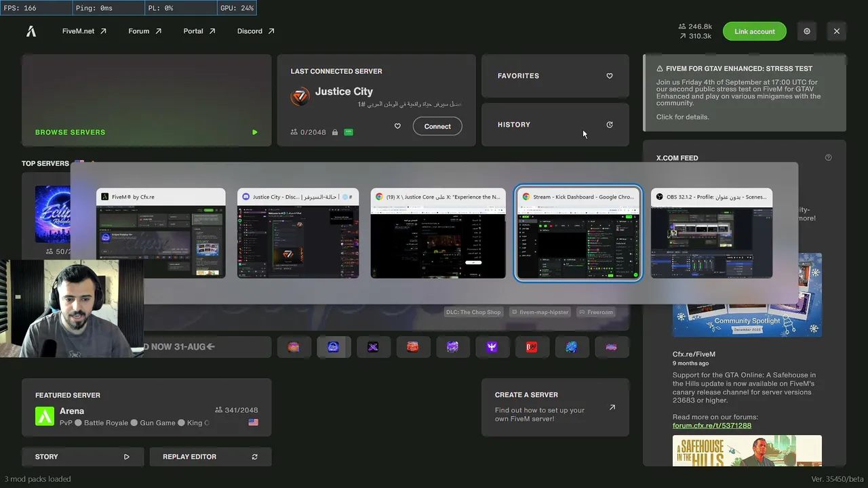
Task: Select the purple eagle server tile
Action: point(492,347)
